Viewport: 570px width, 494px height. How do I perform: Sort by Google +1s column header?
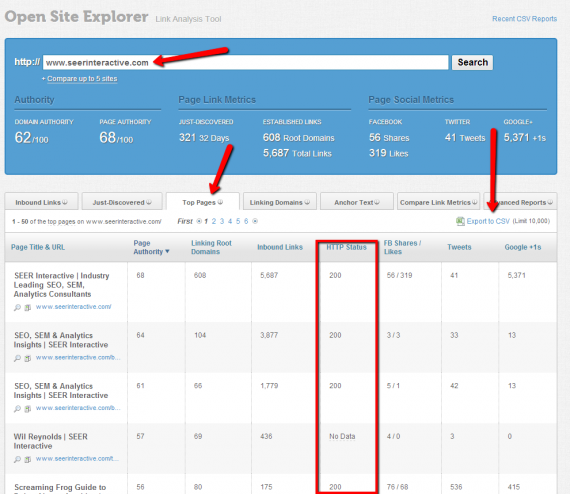pos(523,247)
